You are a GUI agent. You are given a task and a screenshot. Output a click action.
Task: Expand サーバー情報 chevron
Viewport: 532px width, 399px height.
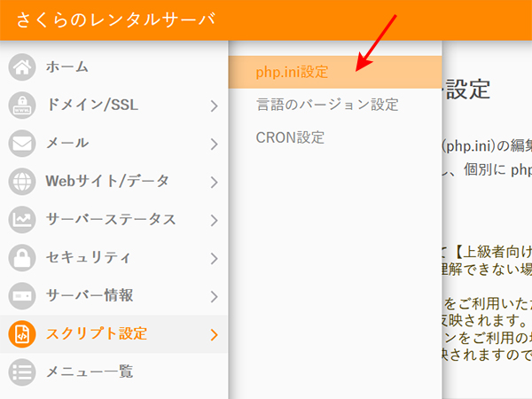[x=214, y=296]
